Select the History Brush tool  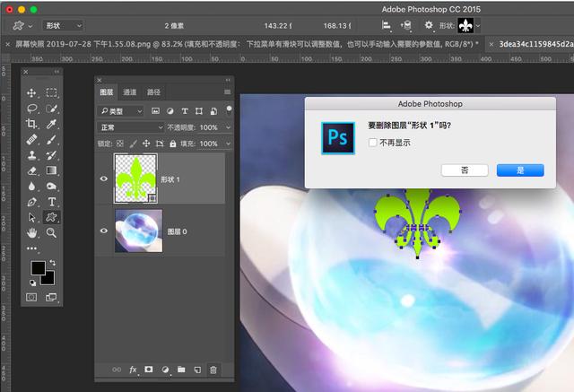(51, 155)
